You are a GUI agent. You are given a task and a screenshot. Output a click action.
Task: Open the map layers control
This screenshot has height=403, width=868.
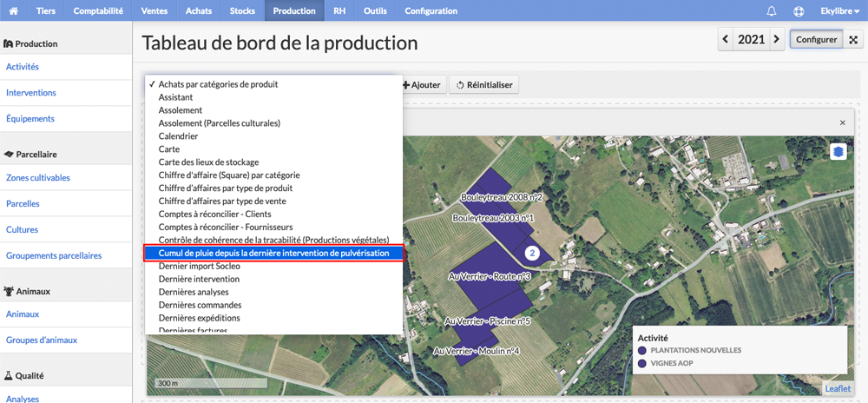(838, 152)
